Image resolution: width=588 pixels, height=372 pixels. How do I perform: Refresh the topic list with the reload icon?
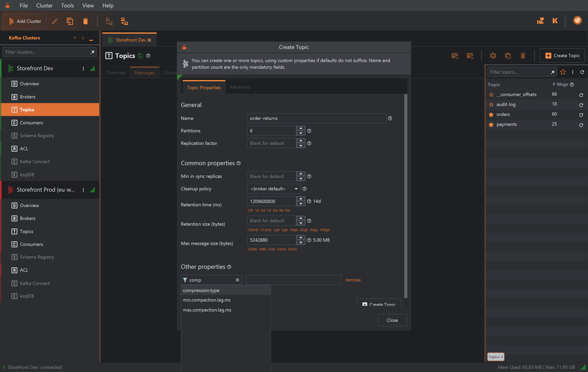coord(582,72)
